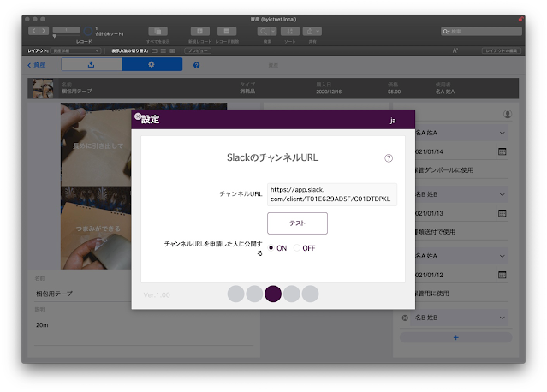Add a new entry with the plus button
The width and height of the screenshot is (547, 392).
click(455, 337)
